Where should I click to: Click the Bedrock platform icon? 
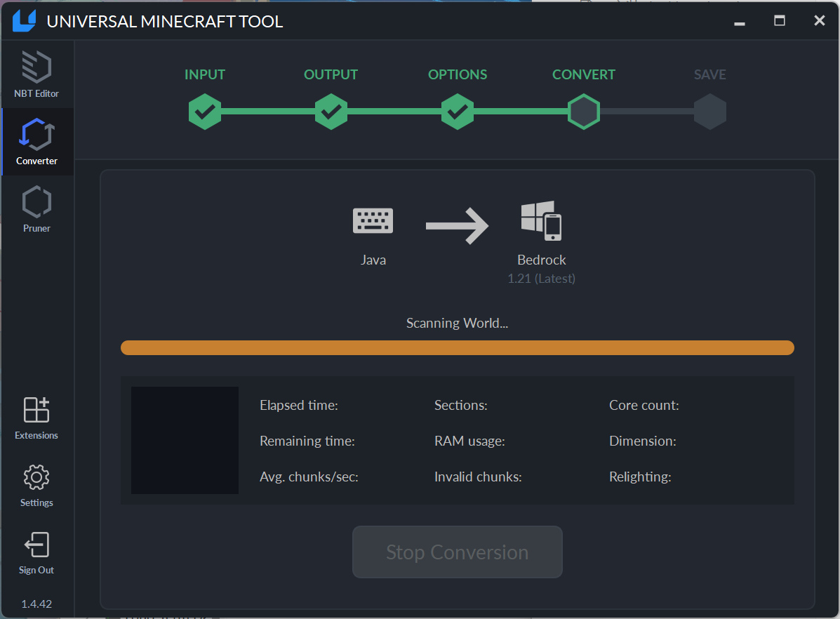(542, 221)
